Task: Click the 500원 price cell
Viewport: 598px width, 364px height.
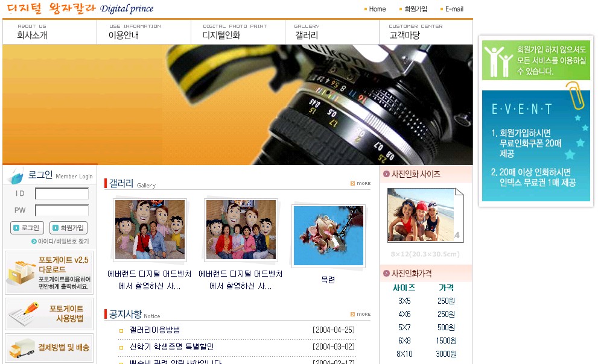Action: pyautogui.click(x=446, y=327)
